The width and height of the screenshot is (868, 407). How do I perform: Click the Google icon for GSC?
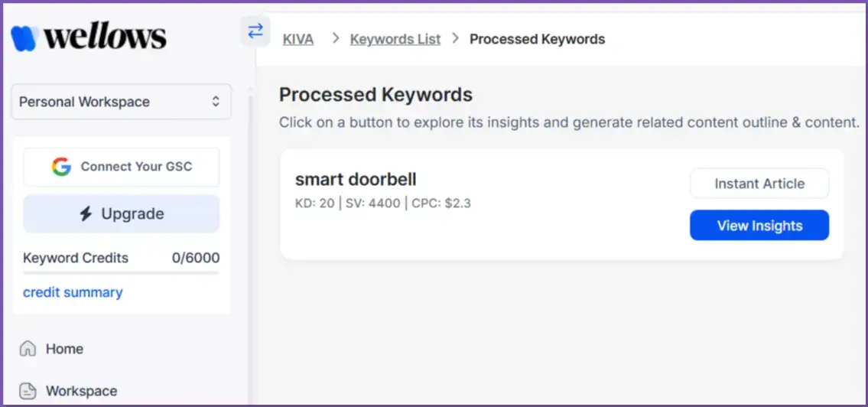[x=61, y=167]
